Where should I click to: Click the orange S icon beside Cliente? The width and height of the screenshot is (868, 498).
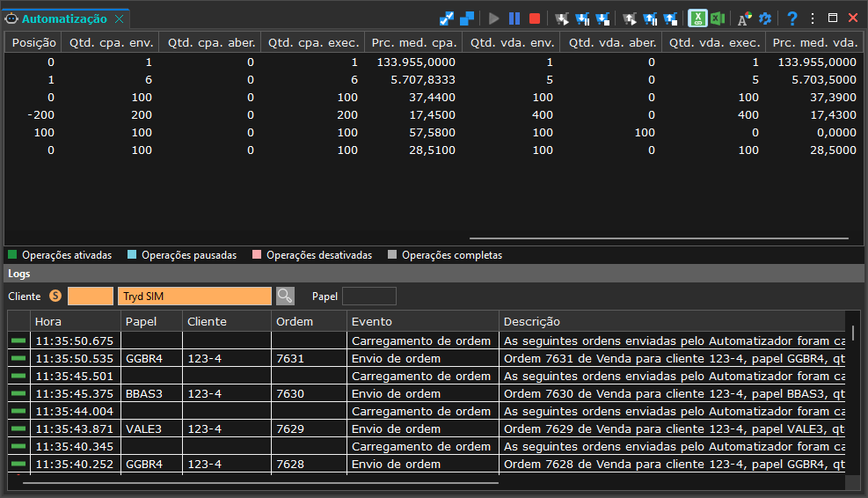point(55,296)
